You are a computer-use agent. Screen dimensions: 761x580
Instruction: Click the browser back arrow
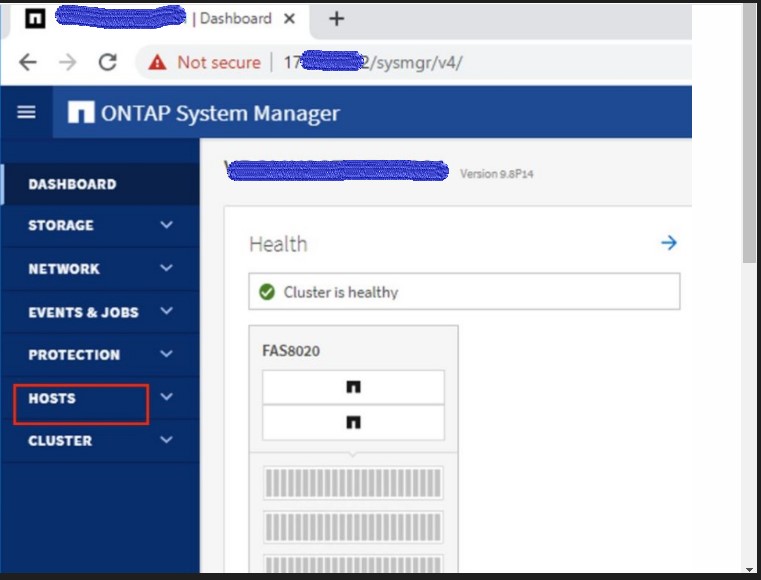(28, 62)
